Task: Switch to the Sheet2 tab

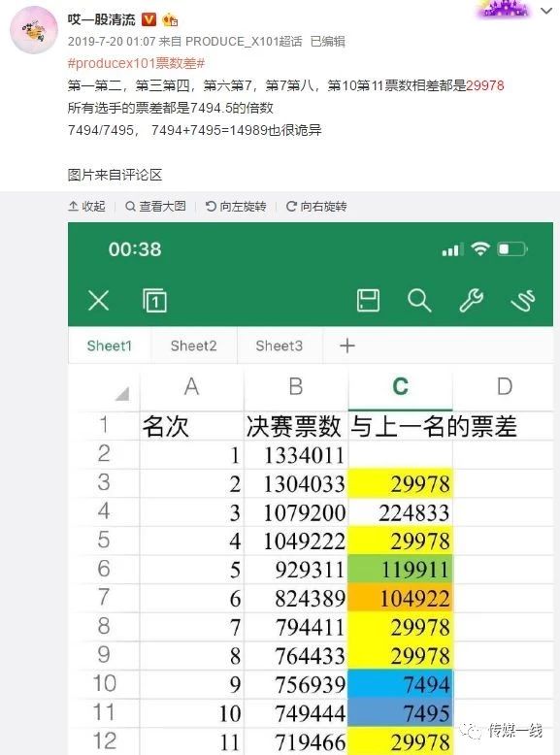Action: pyautogui.click(x=193, y=345)
